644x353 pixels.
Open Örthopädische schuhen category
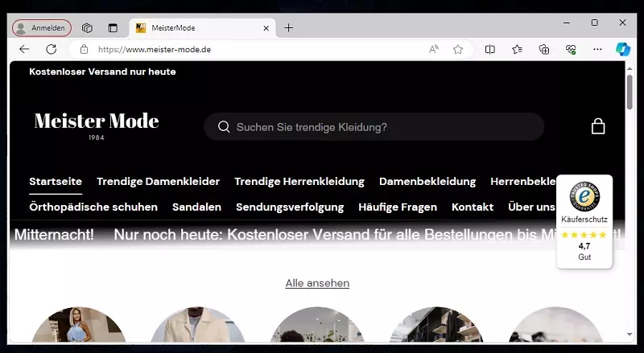click(93, 207)
